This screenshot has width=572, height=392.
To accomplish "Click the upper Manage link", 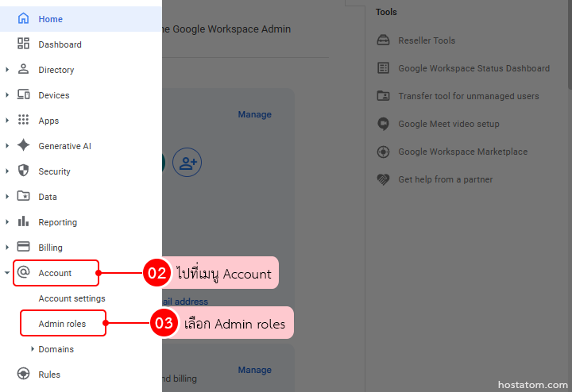I will (255, 114).
